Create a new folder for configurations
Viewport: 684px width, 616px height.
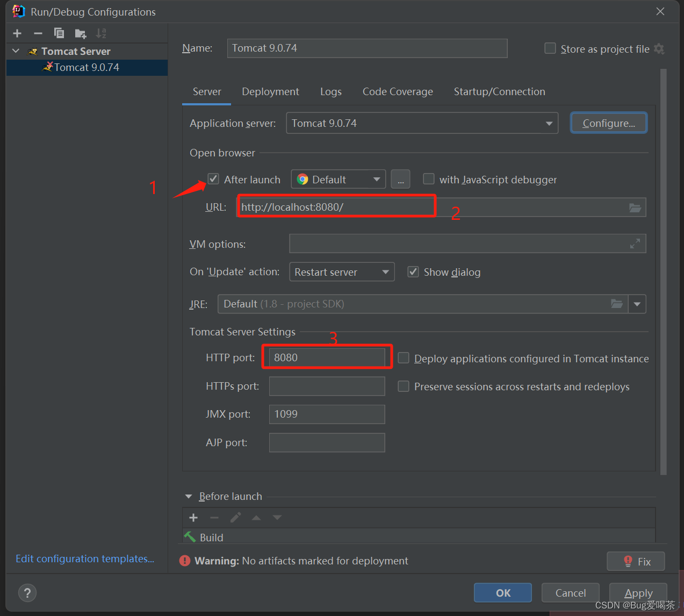[x=81, y=33]
